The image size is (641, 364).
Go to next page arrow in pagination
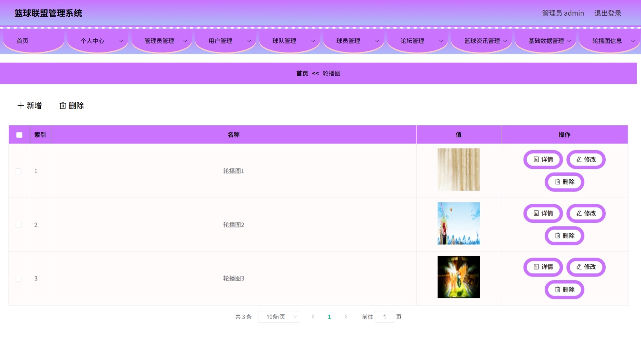point(346,317)
